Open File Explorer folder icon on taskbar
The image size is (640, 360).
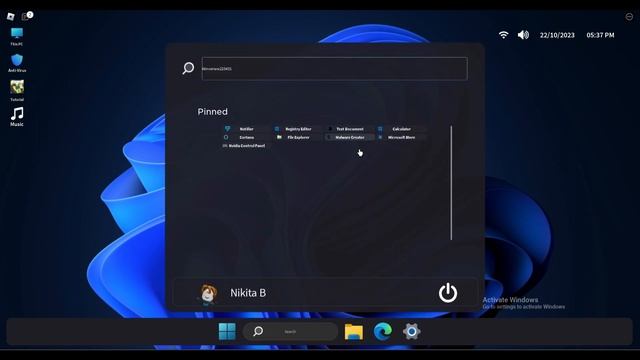pos(353,331)
